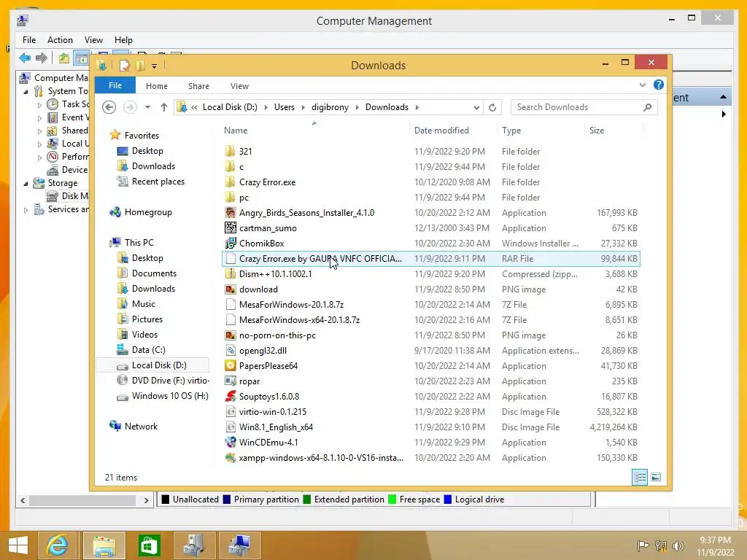Expand the Users breadcrumb arrow
The image size is (747, 560).
coord(303,108)
